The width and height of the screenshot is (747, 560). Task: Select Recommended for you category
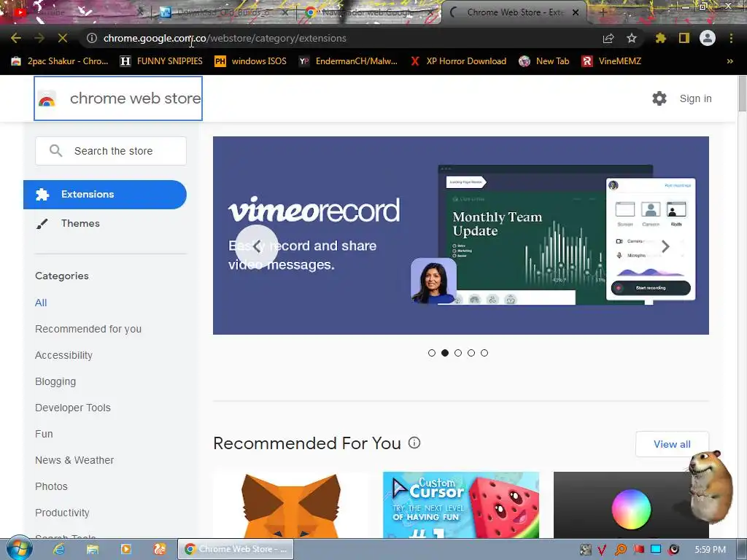pos(88,329)
